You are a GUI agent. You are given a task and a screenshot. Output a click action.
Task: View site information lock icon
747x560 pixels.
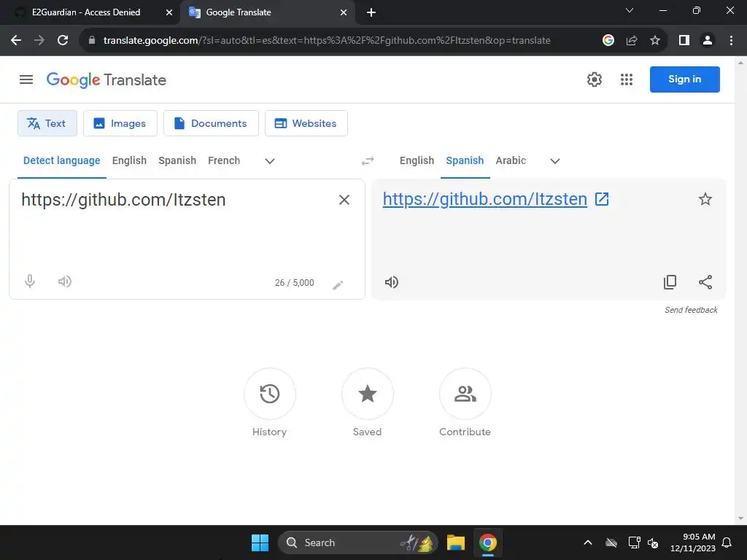pyautogui.click(x=91, y=41)
